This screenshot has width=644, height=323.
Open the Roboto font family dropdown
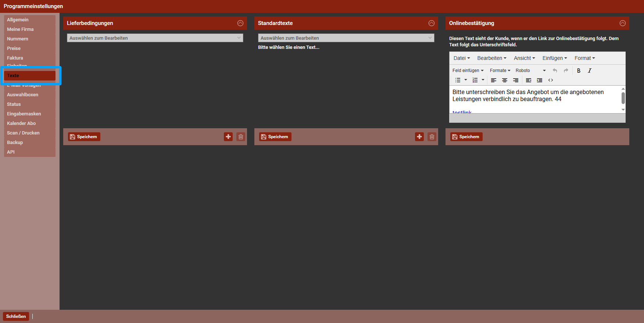click(530, 71)
